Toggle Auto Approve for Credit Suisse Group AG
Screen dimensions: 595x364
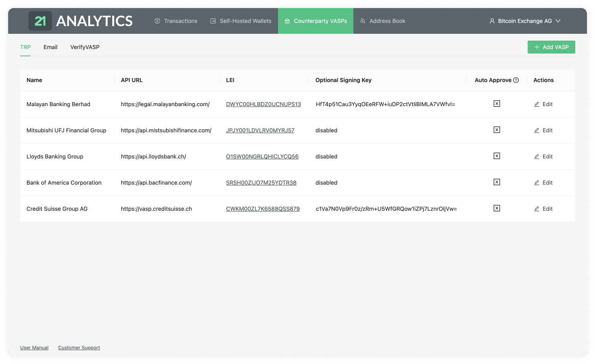497,208
